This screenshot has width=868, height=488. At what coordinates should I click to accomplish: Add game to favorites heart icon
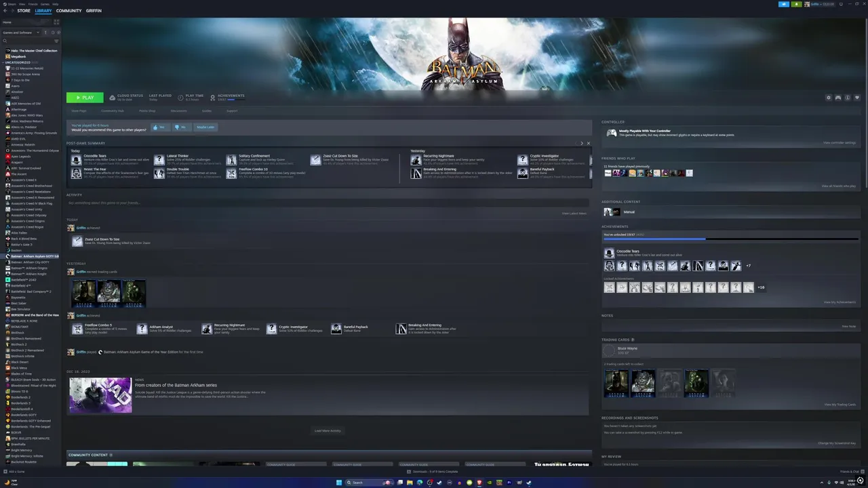click(857, 98)
